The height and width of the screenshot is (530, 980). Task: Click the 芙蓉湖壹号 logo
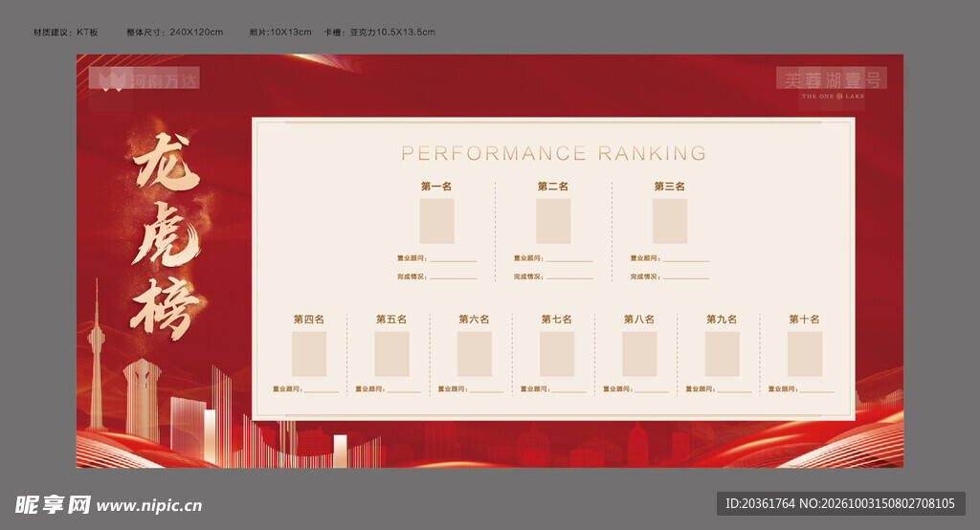tap(832, 83)
